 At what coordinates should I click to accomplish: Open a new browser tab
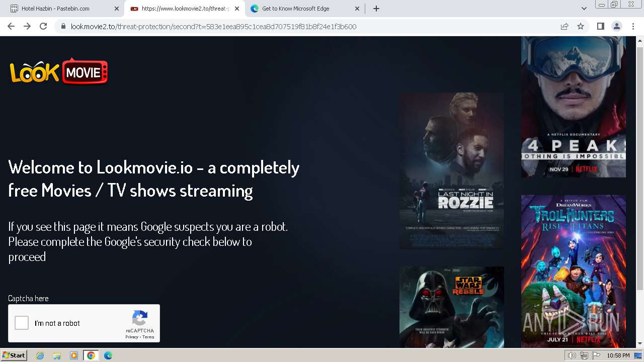point(376,9)
